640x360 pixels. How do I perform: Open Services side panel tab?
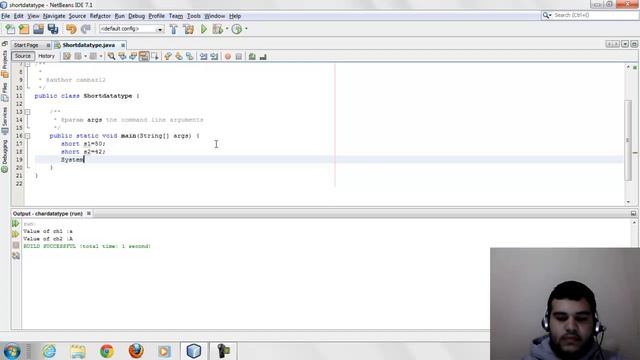pyautogui.click(x=4, y=120)
